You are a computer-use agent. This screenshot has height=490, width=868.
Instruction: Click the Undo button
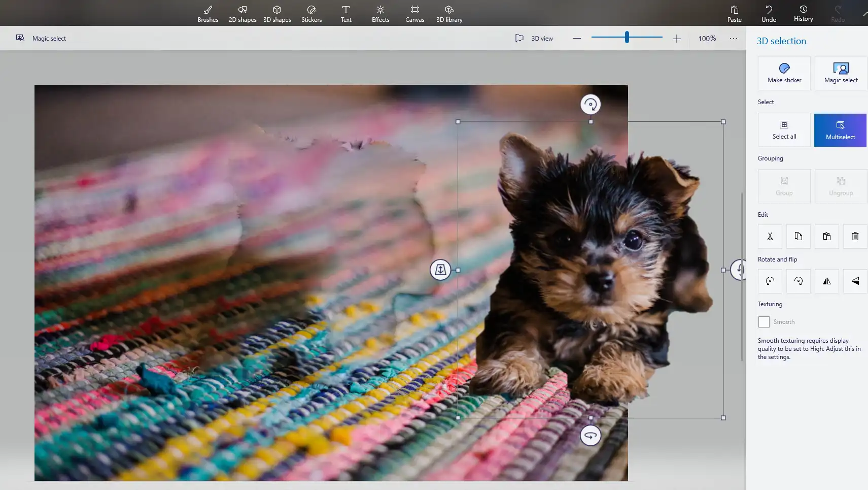coord(769,14)
